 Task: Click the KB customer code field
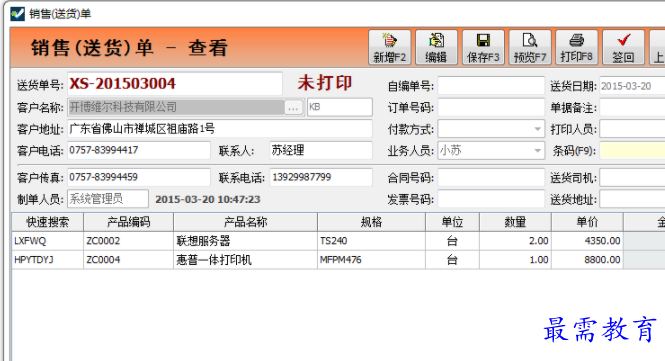(340, 107)
